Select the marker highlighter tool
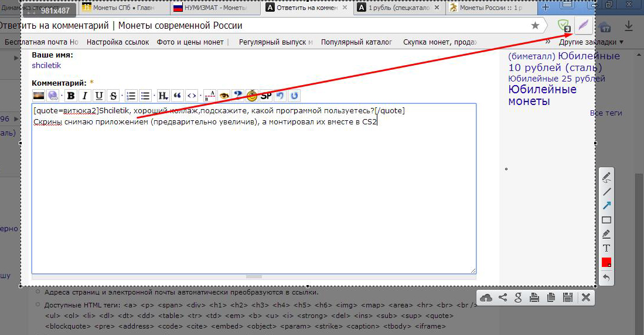The image size is (644, 335). [x=606, y=234]
